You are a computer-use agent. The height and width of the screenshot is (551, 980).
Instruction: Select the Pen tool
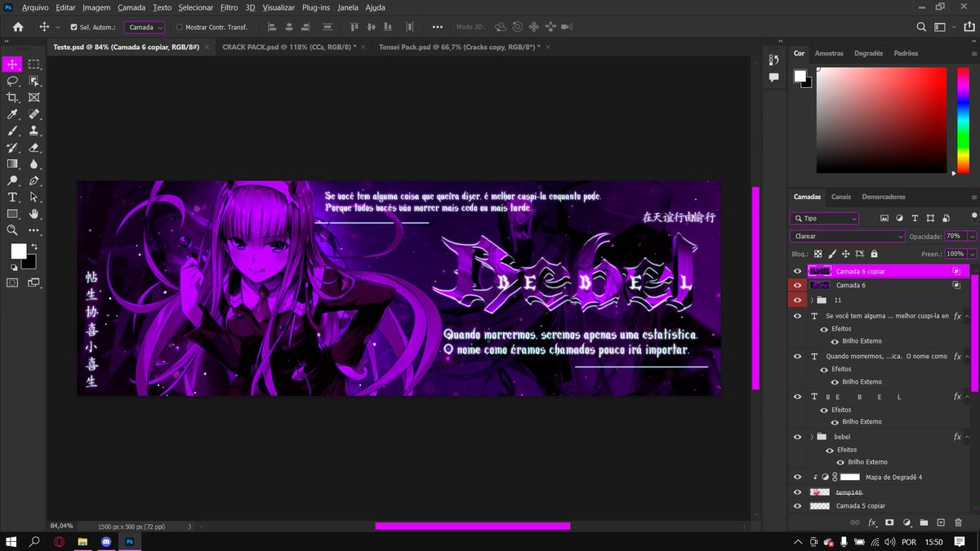(x=34, y=180)
